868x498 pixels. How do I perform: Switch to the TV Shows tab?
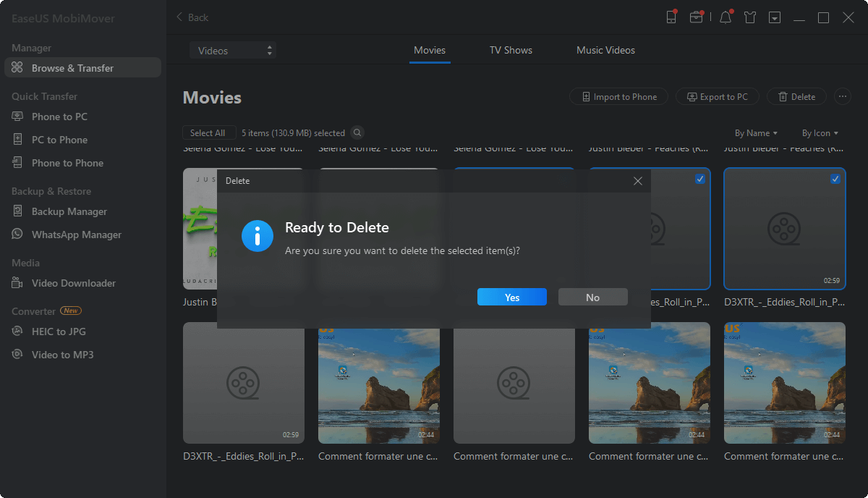click(x=511, y=50)
